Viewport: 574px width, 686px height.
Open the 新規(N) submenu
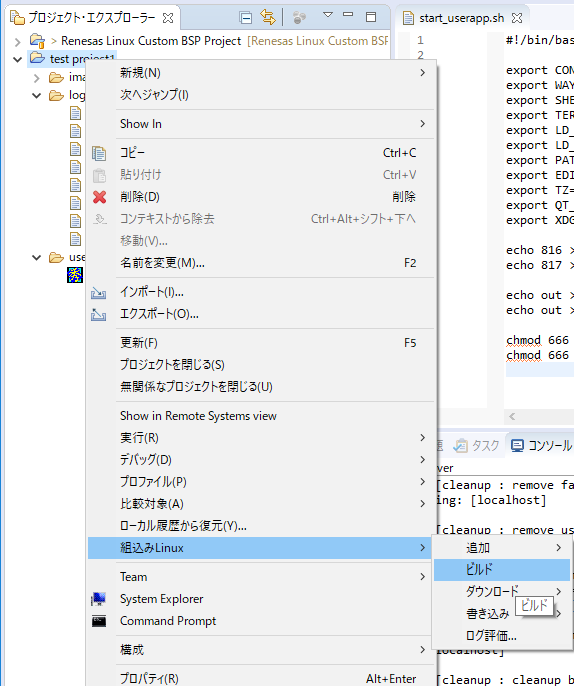(262, 73)
